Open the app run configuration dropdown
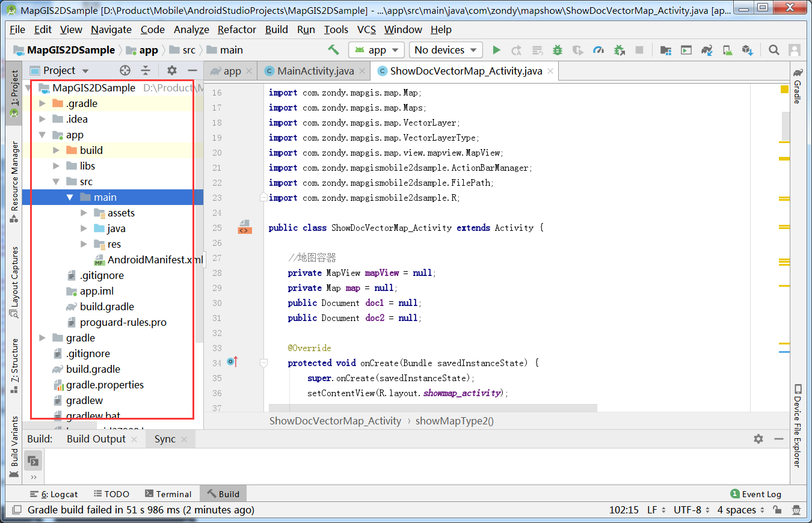Screen dimensions: 812x523 click(377, 50)
